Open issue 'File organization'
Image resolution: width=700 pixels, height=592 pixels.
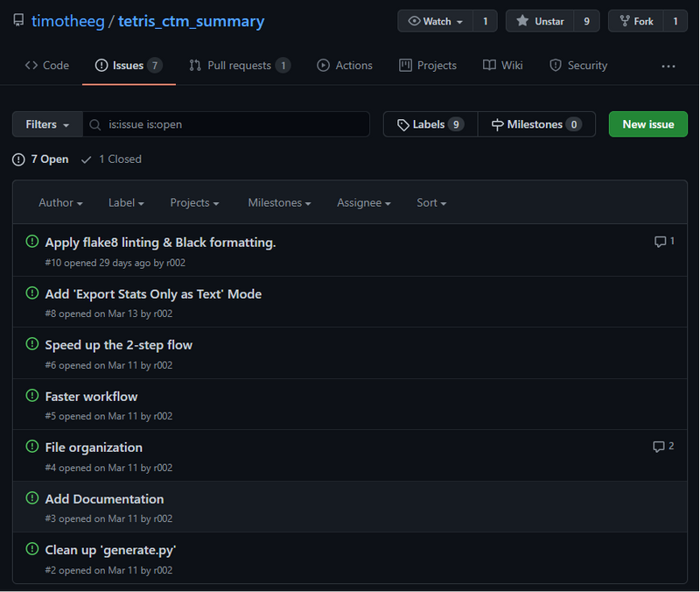(94, 448)
